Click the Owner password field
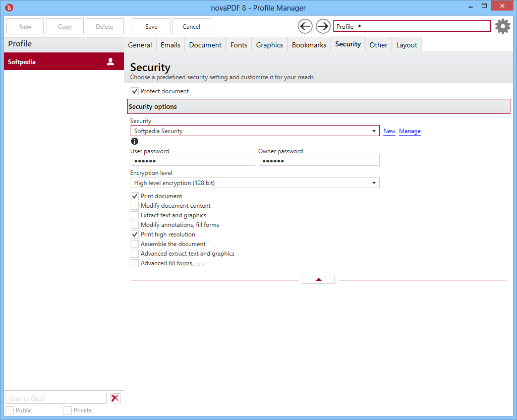 (319, 160)
